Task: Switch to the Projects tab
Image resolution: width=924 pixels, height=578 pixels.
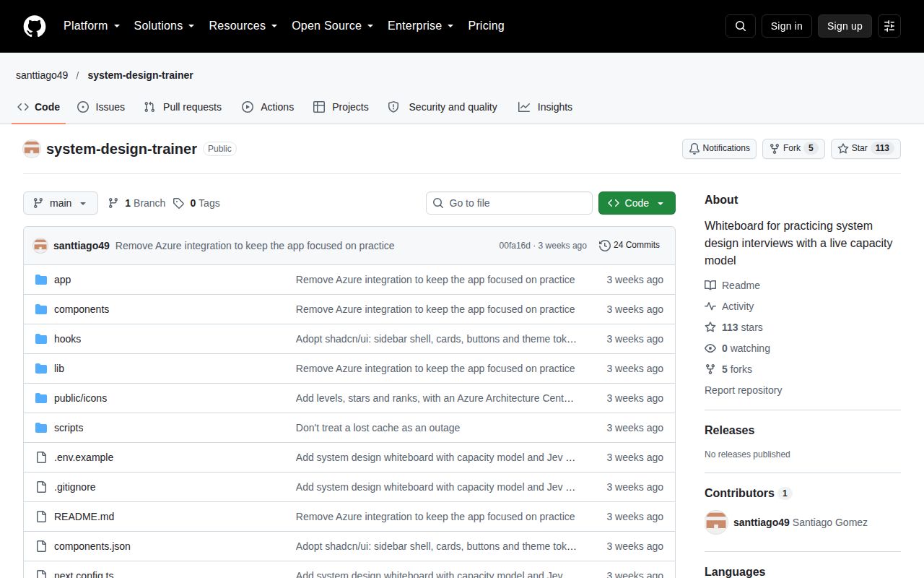Action: coord(341,107)
